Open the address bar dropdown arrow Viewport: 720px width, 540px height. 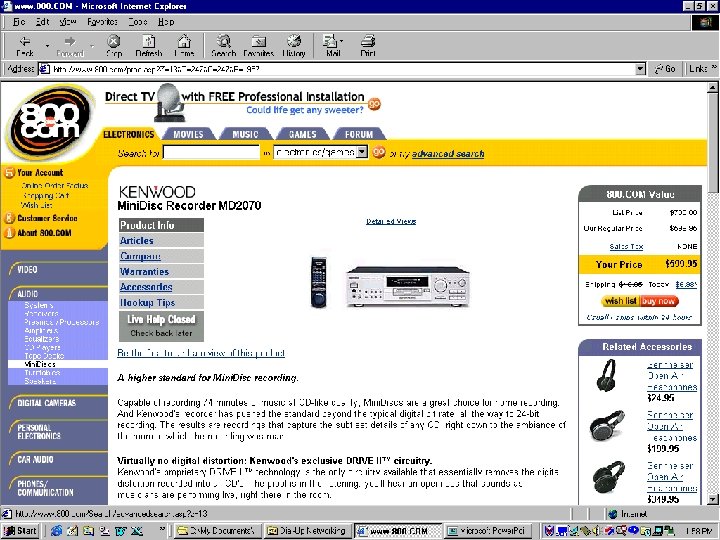point(641,69)
